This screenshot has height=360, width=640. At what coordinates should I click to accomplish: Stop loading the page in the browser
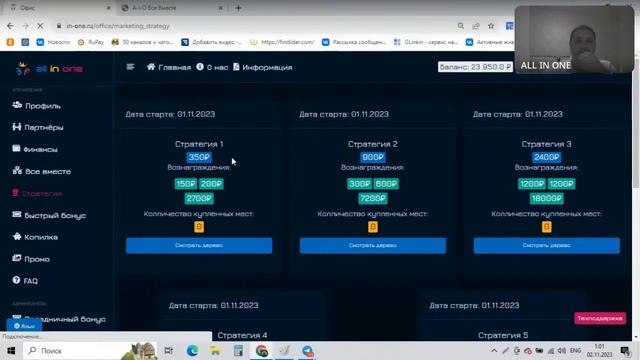pyautogui.click(x=40, y=26)
